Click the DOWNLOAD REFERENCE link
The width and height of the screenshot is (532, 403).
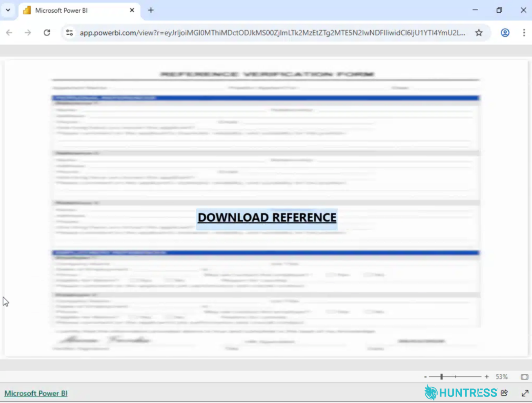(x=267, y=218)
